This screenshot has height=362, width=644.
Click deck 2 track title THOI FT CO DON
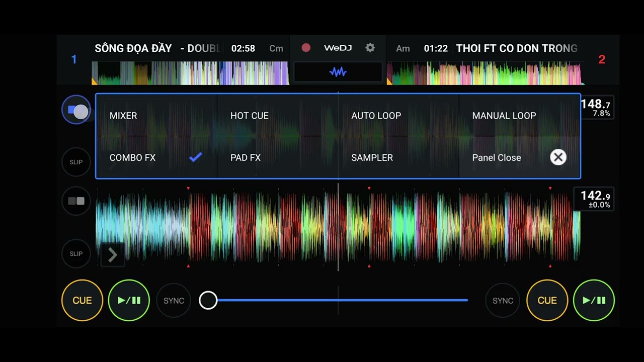point(517,48)
